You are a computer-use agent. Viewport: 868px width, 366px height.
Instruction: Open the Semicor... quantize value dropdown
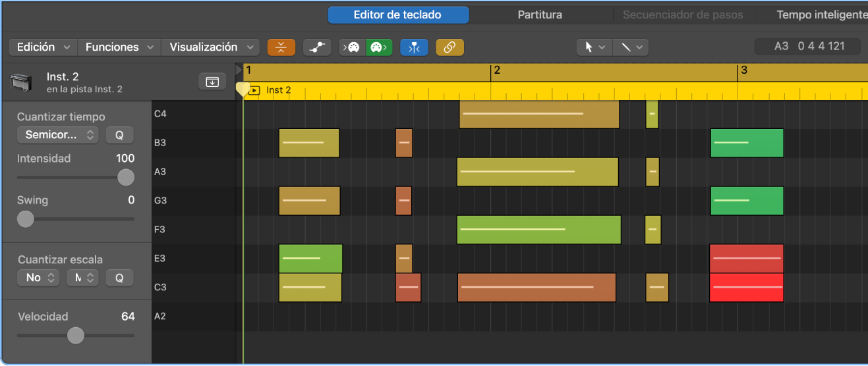point(58,135)
